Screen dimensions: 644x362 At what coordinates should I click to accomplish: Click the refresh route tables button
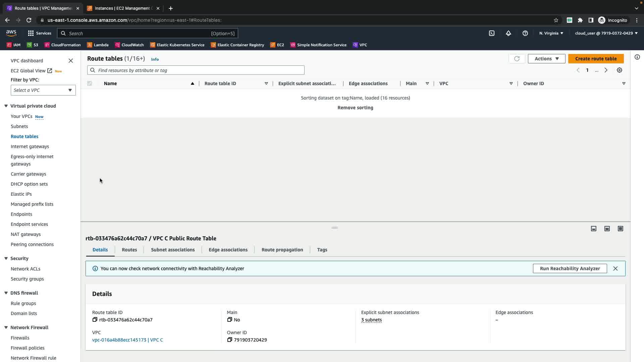point(517,59)
